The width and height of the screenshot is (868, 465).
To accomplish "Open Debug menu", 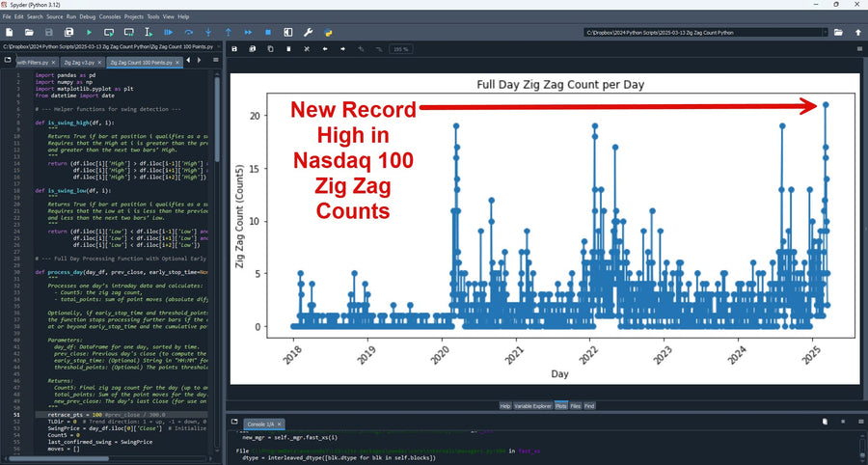I will coord(88,16).
